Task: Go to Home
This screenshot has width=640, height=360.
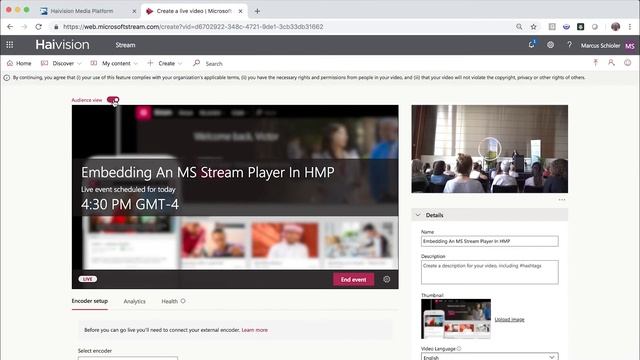Action: coord(19,63)
